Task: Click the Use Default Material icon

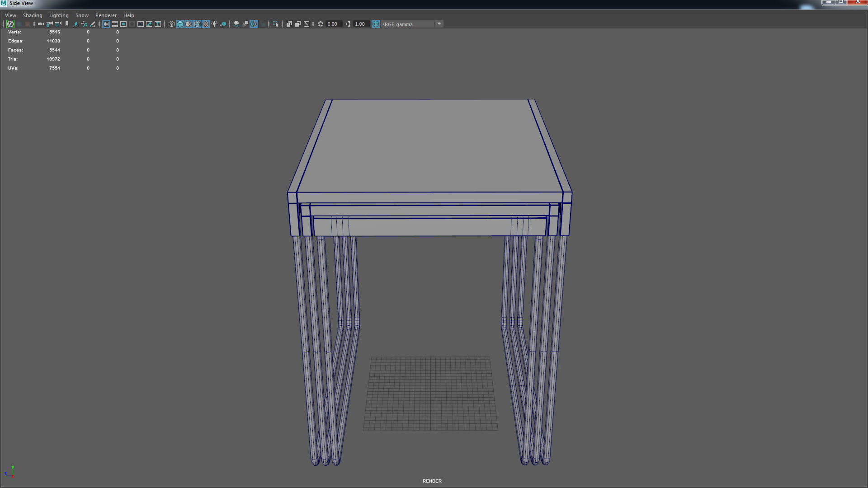Action: pos(189,24)
